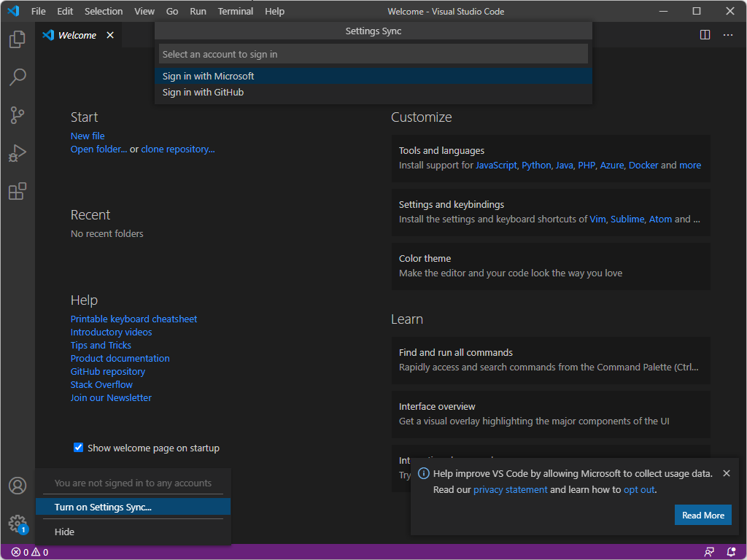Click the account selection input field
The height and width of the screenshot is (560, 747).
point(373,54)
